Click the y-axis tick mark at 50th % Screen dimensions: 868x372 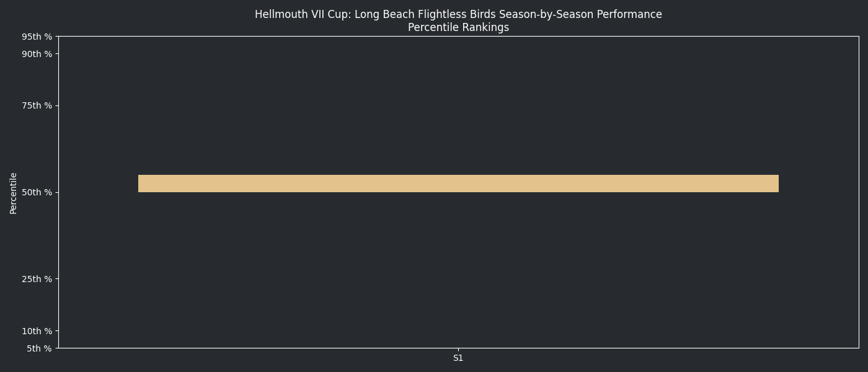(x=57, y=192)
